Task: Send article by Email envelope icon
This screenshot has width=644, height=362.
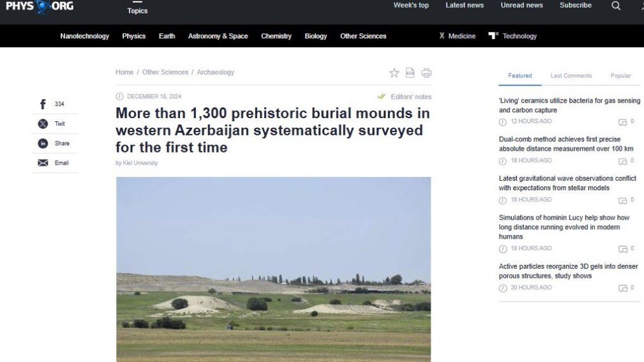Action: pos(43,163)
